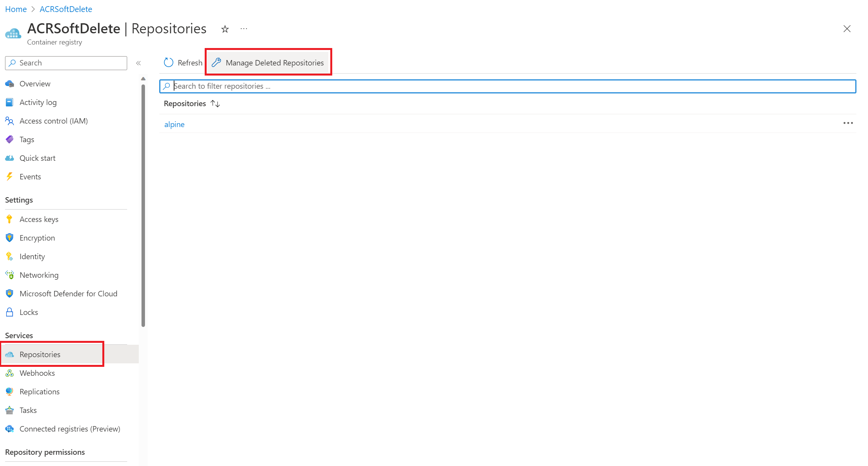The height and width of the screenshot is (466, 868).
Task: Click the Refresh icon
Action: coord(169,62)
